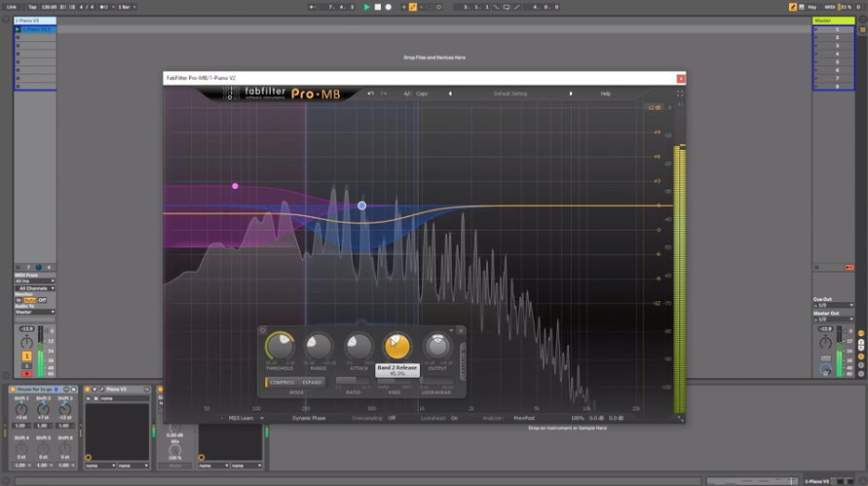Click the Output knob
The width and height of the screenshot is (868, 486).
[x=437, y=347]
